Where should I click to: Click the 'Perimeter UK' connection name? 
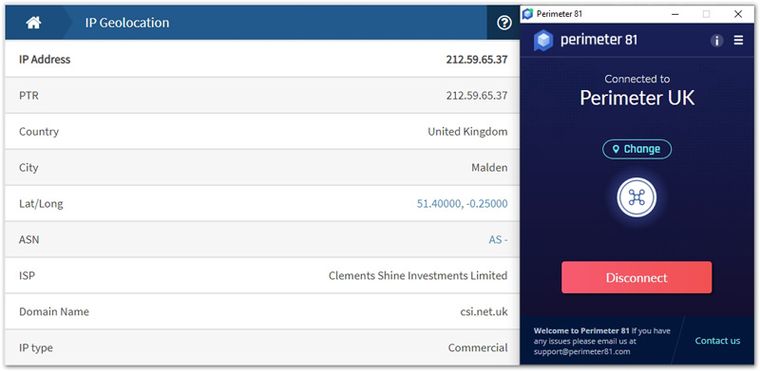[x=637, y=98]
